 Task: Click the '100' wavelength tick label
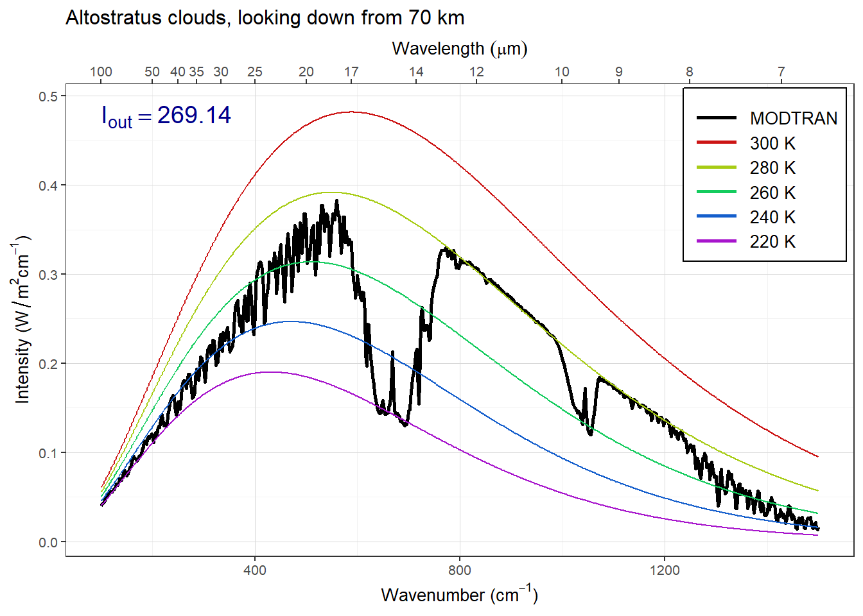click(x=101, y=72)
